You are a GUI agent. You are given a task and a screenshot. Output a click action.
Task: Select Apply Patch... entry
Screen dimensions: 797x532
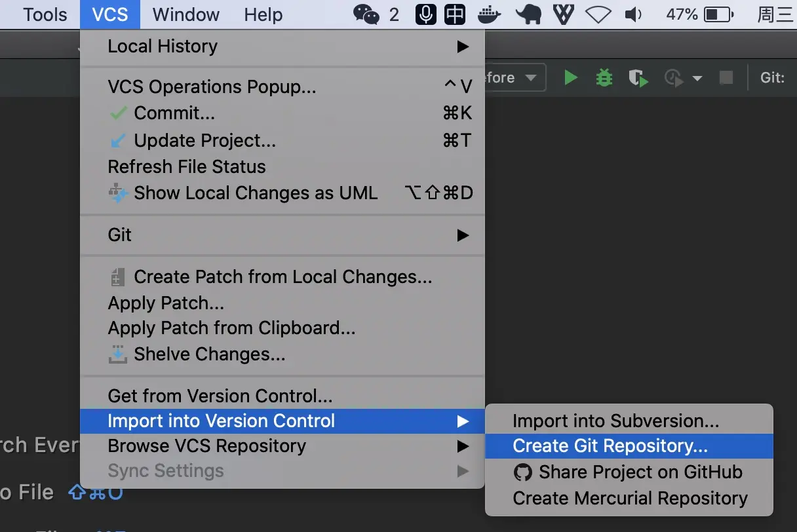point(282,303)
